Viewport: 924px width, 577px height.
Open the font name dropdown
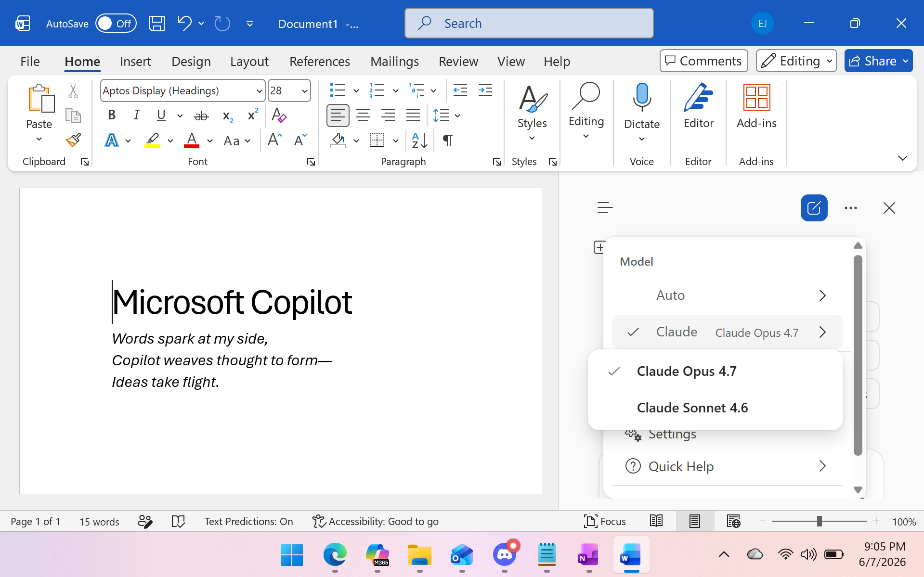tap(260, 90)
